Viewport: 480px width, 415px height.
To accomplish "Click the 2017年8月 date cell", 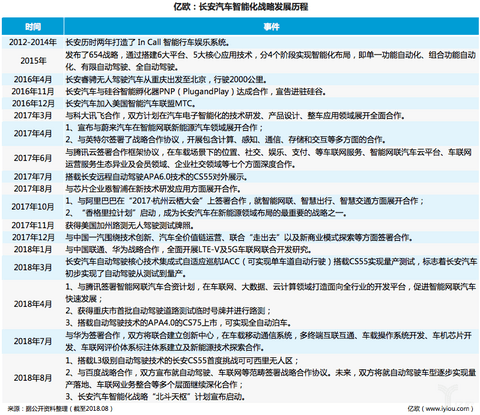I will (33, 189).
